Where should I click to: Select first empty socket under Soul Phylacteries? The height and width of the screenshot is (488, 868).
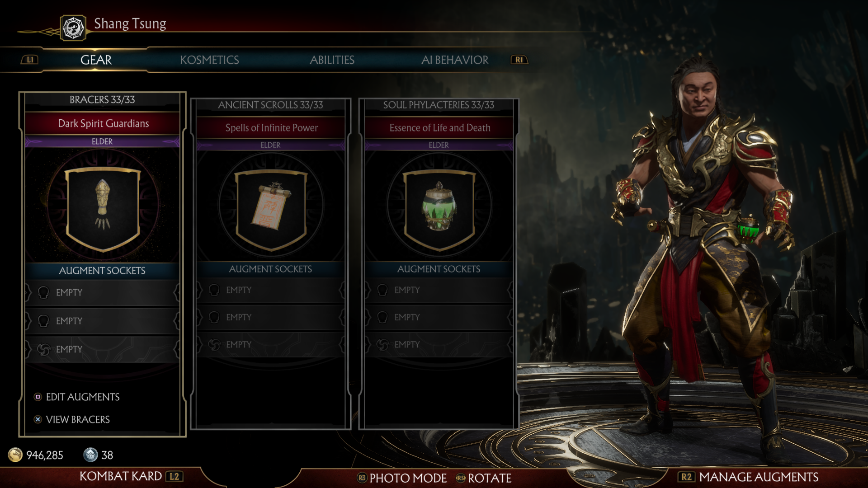(x=439, y=290)
